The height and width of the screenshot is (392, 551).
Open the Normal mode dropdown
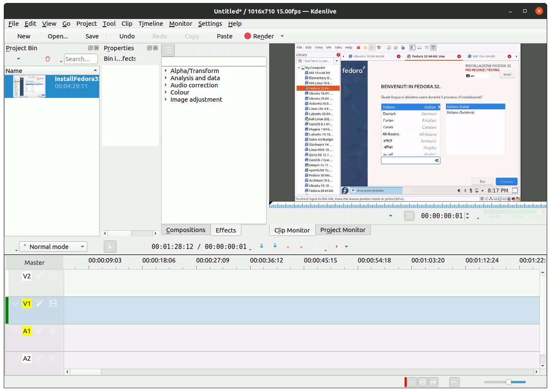point(53,247)
